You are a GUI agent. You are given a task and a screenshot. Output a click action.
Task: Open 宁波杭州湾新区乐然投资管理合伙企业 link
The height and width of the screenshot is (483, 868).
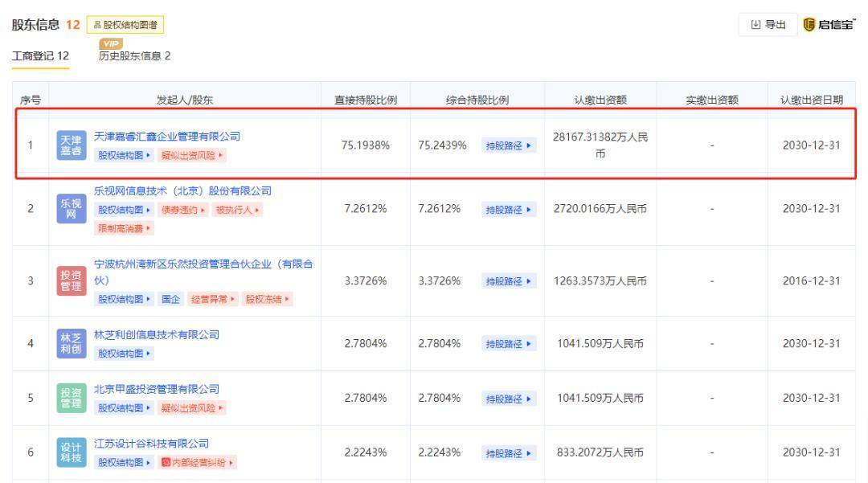(x=203, y=272)
